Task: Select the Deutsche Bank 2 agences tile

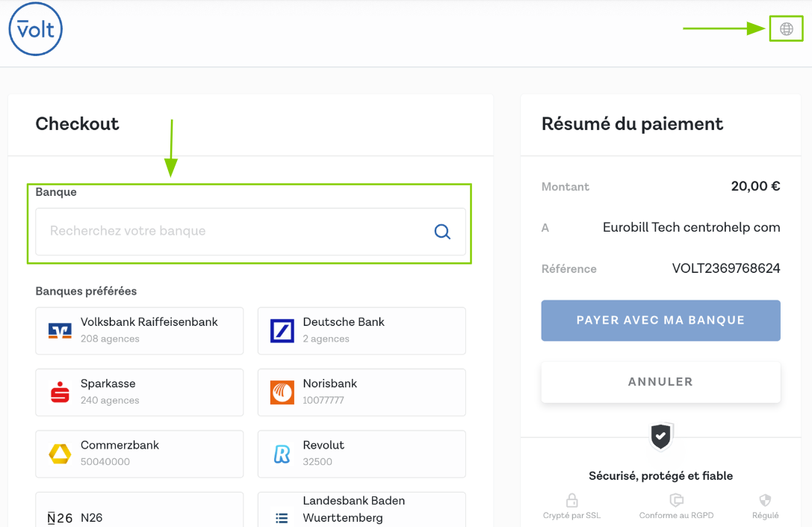Action: coord(362,330)
